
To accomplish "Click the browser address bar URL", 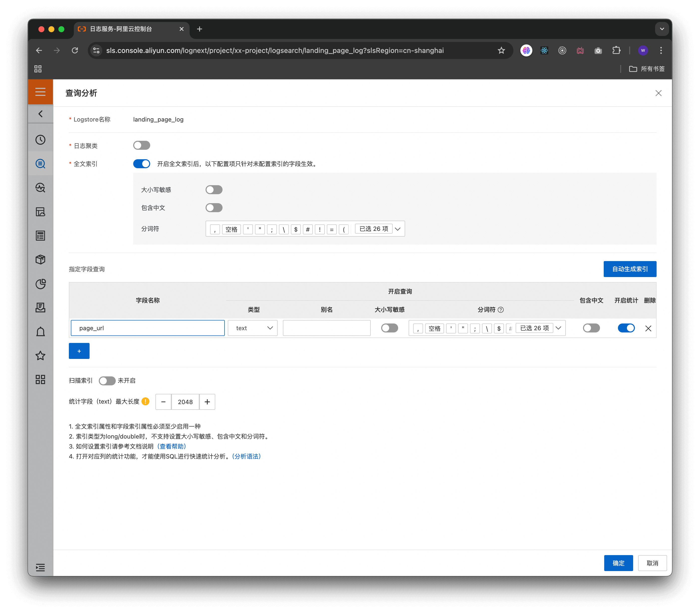I will pyautogui.click(x=275, y=51).
